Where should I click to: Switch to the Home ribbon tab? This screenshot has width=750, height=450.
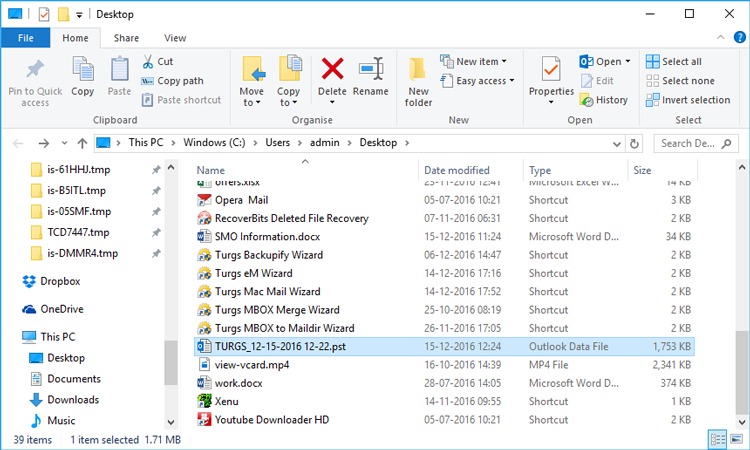[75, 38]
